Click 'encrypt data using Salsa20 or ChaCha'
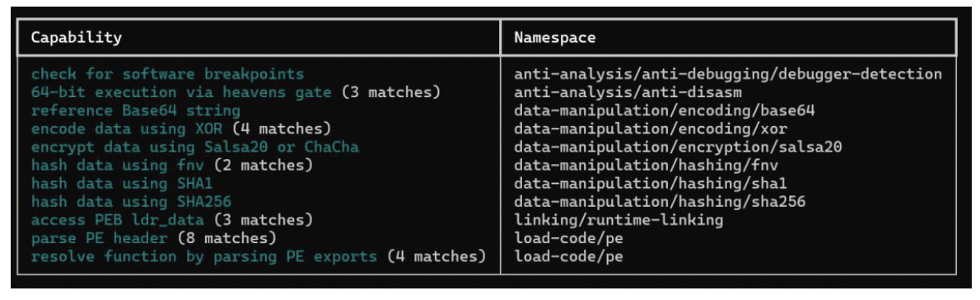 click(x=195, y=148)
